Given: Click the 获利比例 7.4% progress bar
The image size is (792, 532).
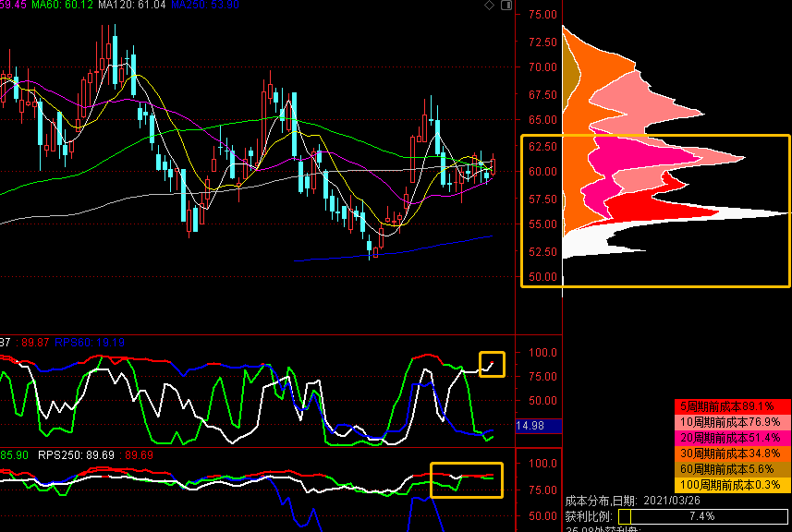Looking at the screenshot, I should tap(702, 516).
